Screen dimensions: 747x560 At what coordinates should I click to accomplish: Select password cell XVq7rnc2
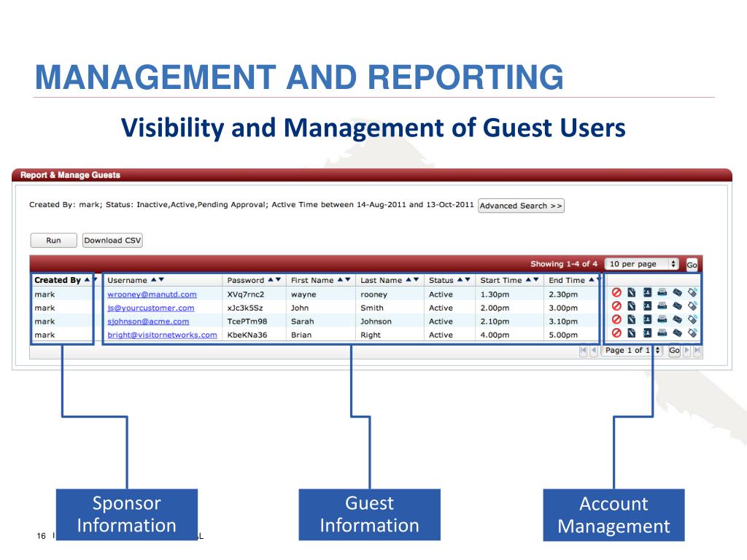(245, 295)
